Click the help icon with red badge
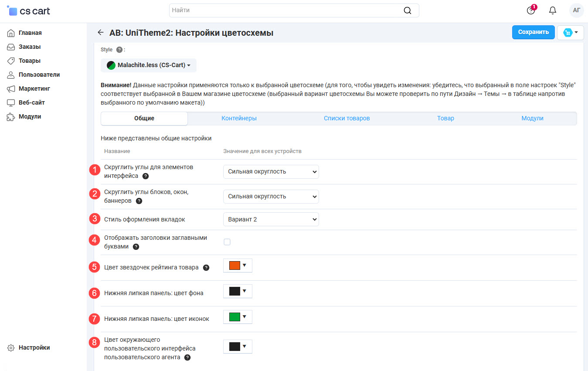588x371 pixels. click(x=530, y=10)
